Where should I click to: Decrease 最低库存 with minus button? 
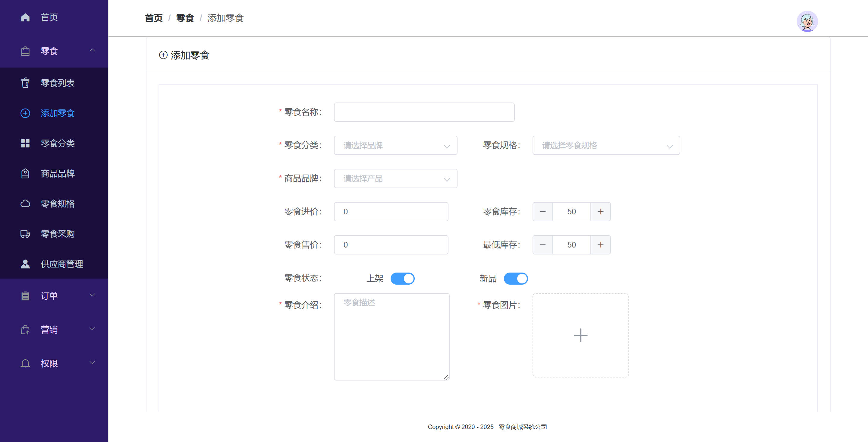pyautogui.click(x=542, y=245)
